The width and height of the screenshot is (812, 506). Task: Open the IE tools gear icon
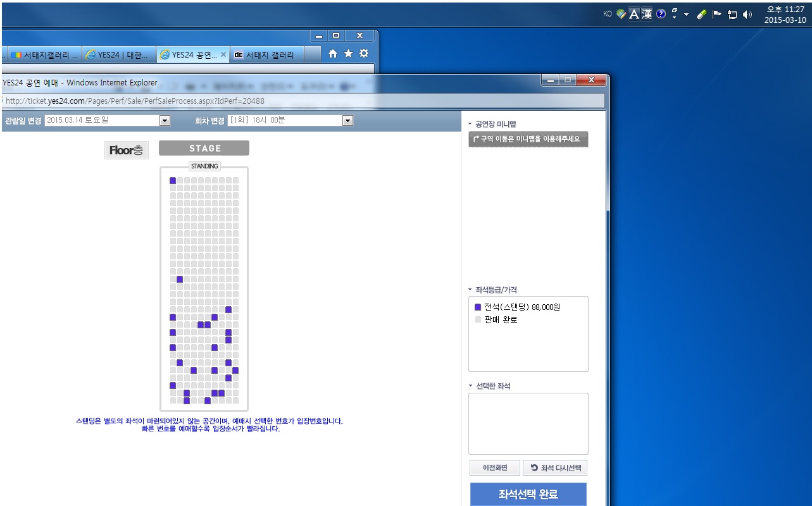coord(364,54)
